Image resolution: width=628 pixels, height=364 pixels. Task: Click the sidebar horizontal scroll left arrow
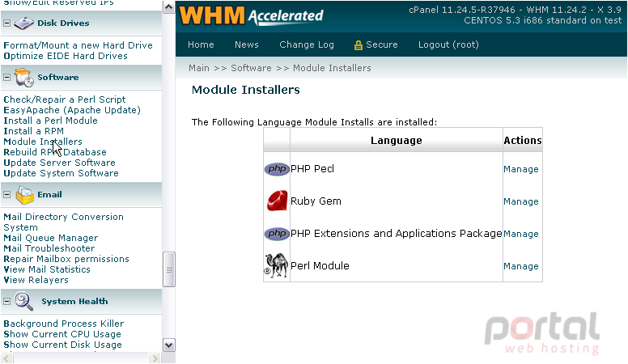point(7,358)
